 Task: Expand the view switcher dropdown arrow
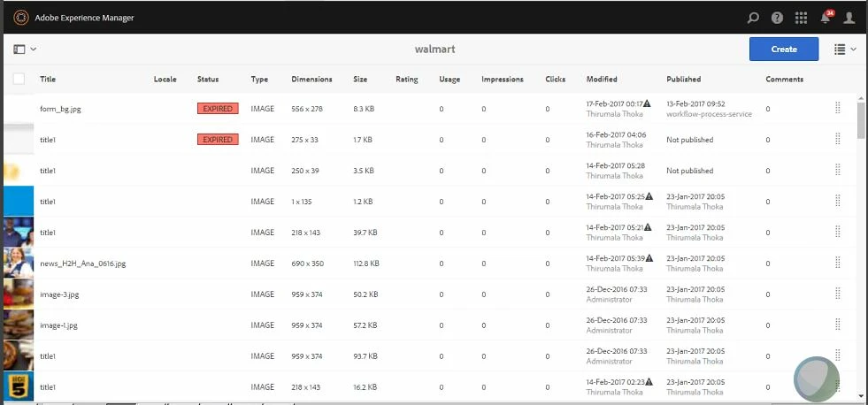(854, 50)
